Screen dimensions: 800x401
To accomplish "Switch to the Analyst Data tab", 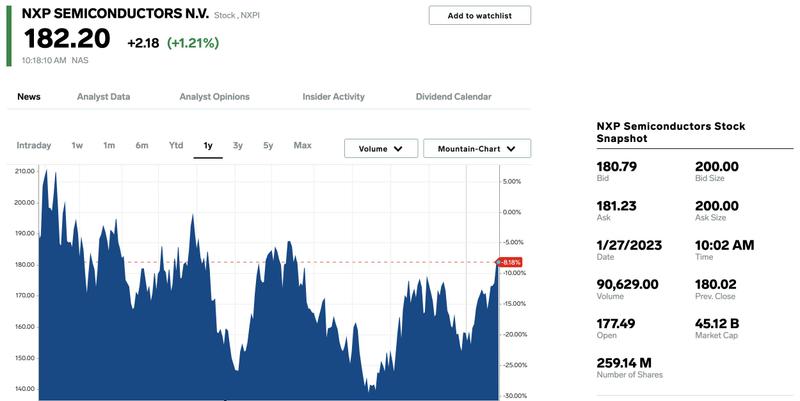I will tap(104, 96).
